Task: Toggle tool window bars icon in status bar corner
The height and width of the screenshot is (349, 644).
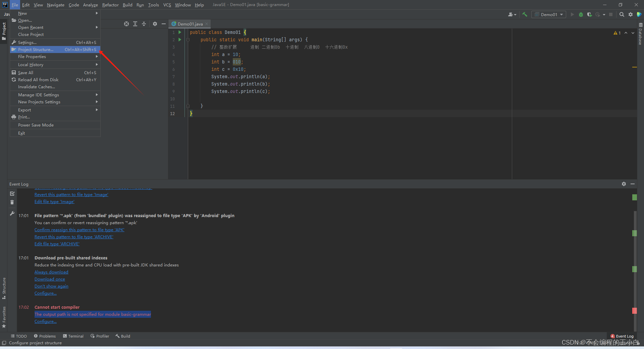Action: point(4,343)
